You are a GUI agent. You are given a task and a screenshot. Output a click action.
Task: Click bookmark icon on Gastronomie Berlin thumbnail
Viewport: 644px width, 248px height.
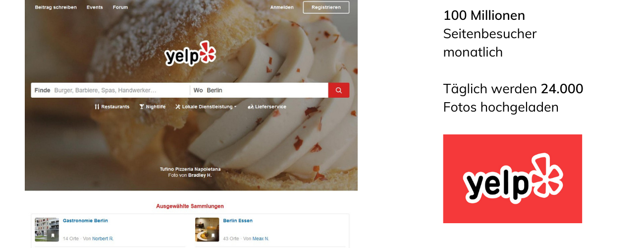53,236
